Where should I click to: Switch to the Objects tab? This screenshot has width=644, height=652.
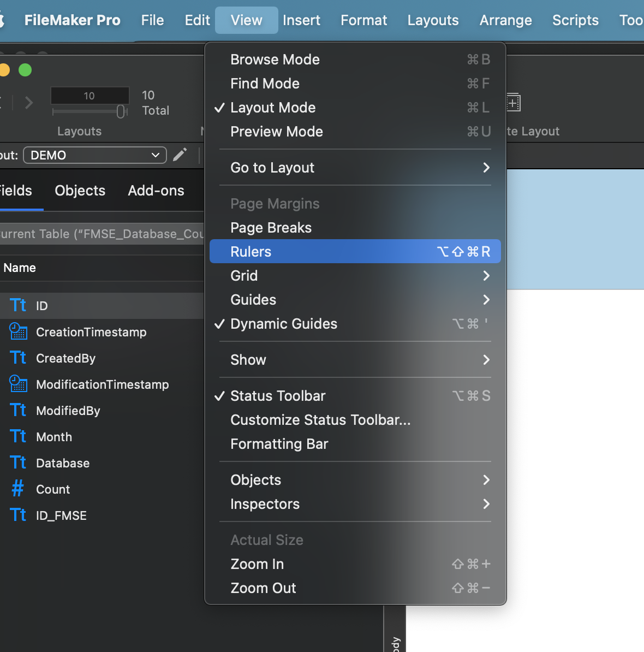coord(80,191)
